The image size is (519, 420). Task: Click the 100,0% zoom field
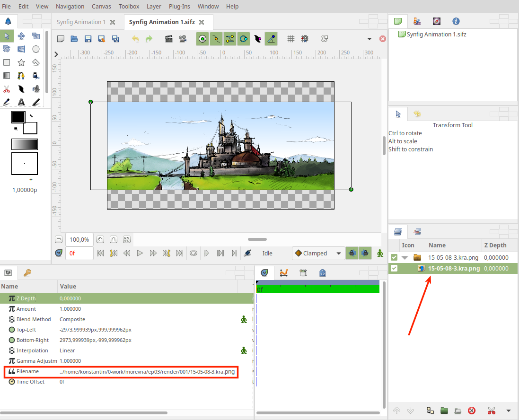[x=79, y=239]
